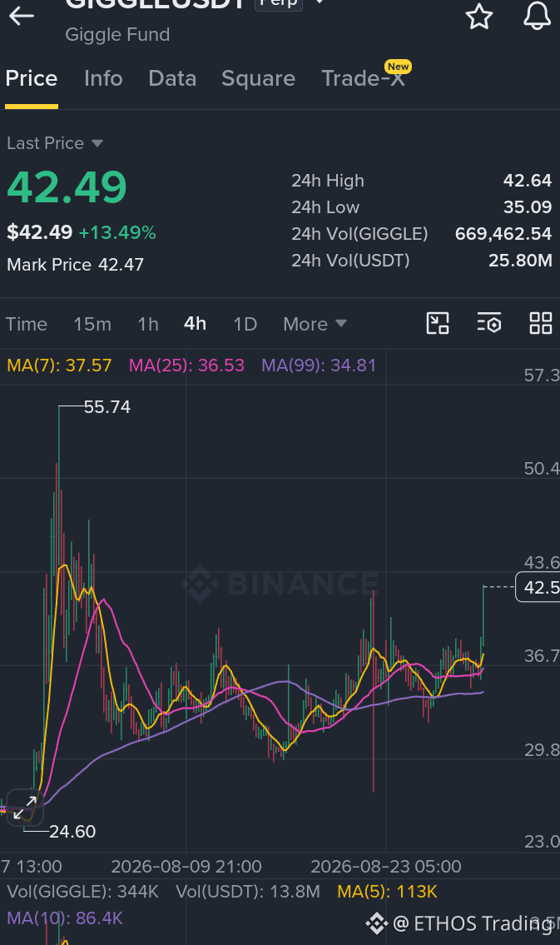Open the multi-chart grid layout icon
Viewport: 560px width, 945px height.
[x=541, y=323]
